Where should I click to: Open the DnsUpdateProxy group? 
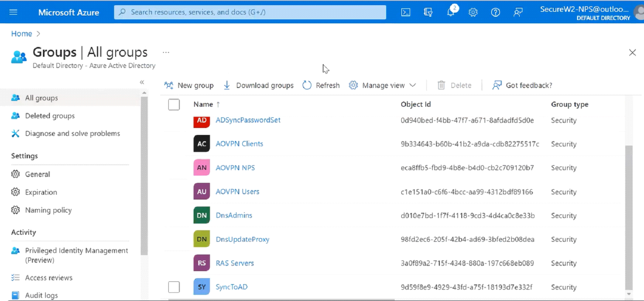[x=242, y=239]
